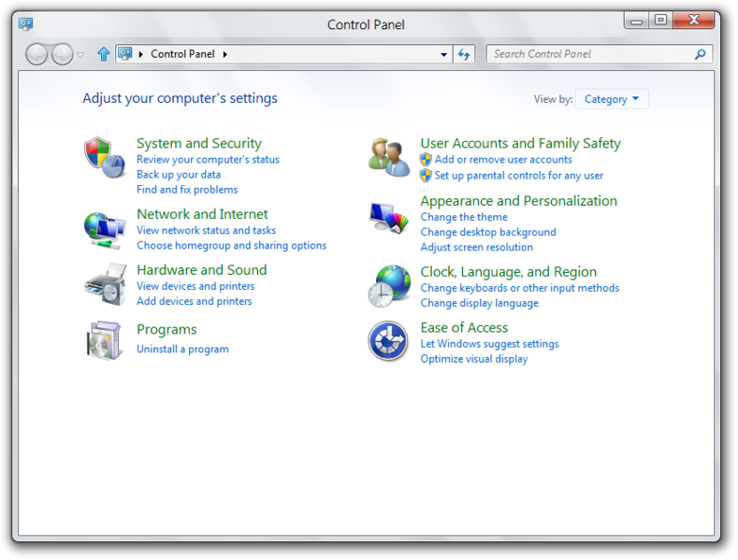
Task: Click shield icon beside Add or remove user accounts
Action: tap(426, 160)
